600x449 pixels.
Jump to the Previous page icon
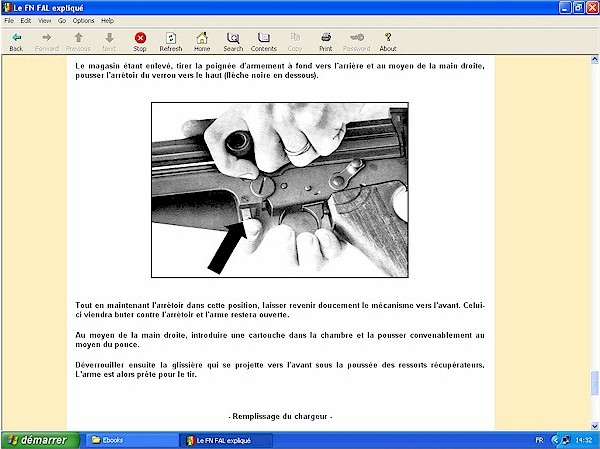click(x=78, y=38)
